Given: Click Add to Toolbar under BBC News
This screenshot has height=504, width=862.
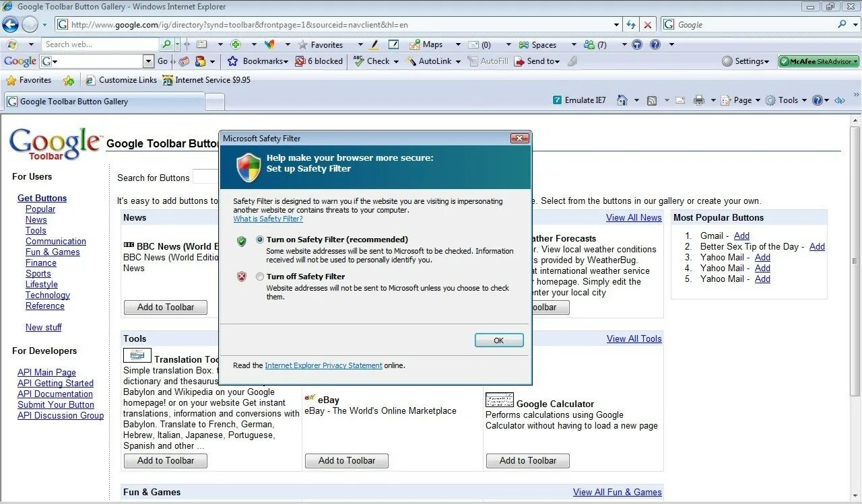Looking at the screenshot, I should 166,308.
